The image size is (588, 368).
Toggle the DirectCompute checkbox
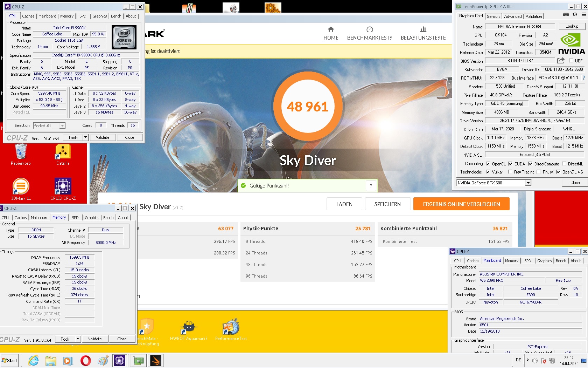[530, 164]
